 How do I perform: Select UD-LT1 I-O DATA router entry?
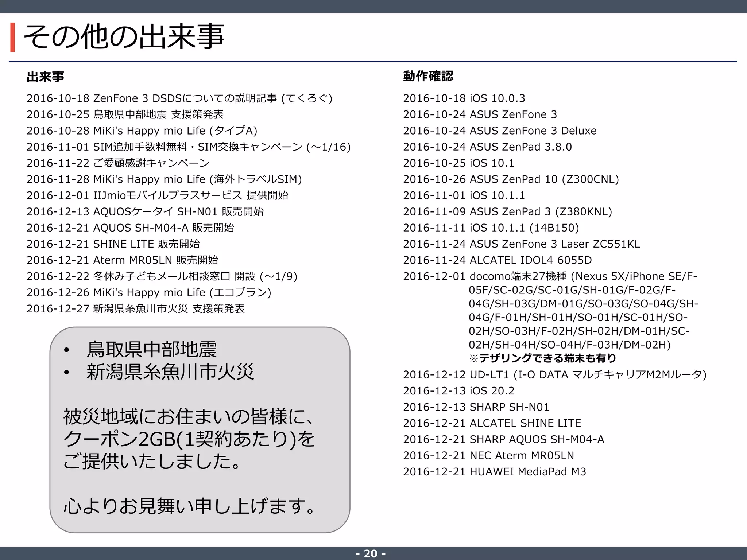pyautogui.click(x=555, y=374)
